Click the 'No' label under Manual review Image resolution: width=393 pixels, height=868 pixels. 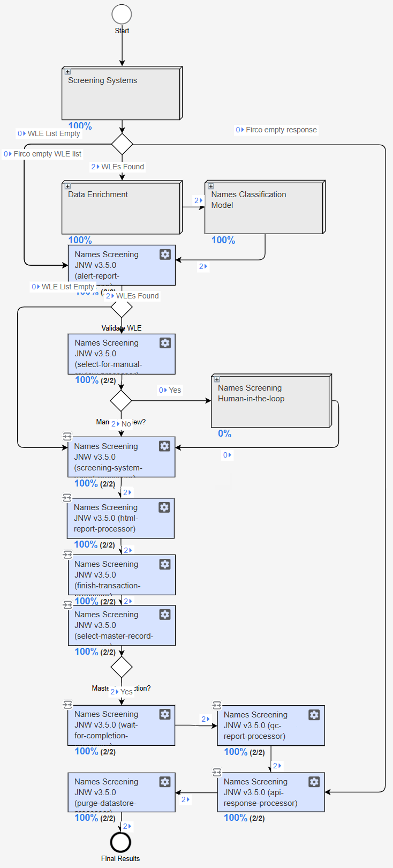pos(121,424)
